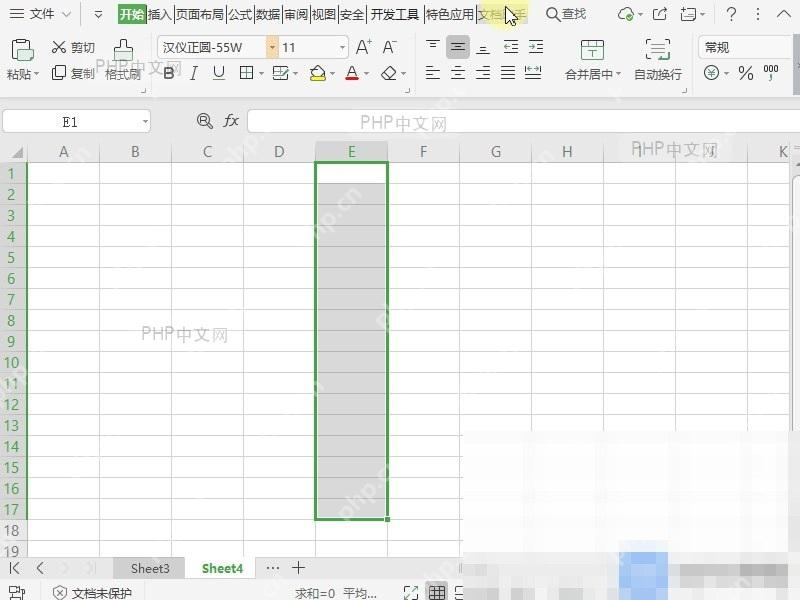Viewport: 800px width, 600px height.
Task: Open the 公式 ribbon tab
Action: [240, 14]
